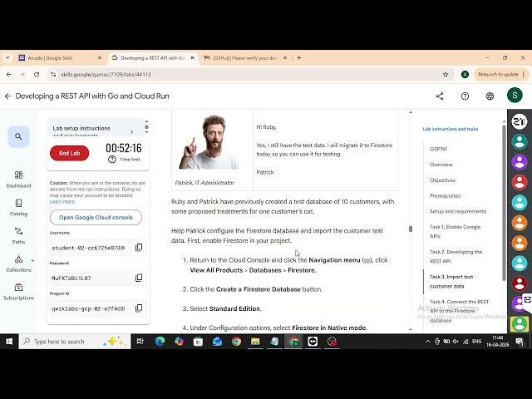Click the Chrome profile S icon in the toolbar
Image resolution: width=532 pixels, height=399 pixels.
pyautogui.click(x=465, y=75)
